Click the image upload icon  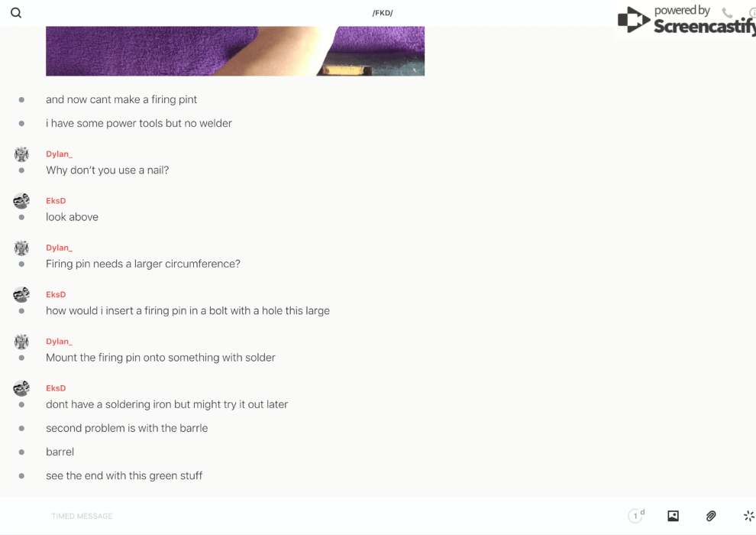[x=673, y=516]
